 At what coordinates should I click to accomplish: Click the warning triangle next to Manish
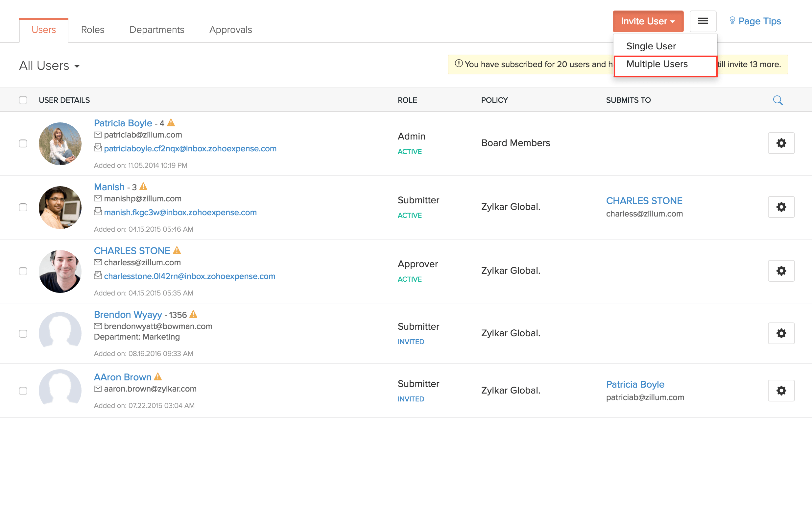coord(143,186)
